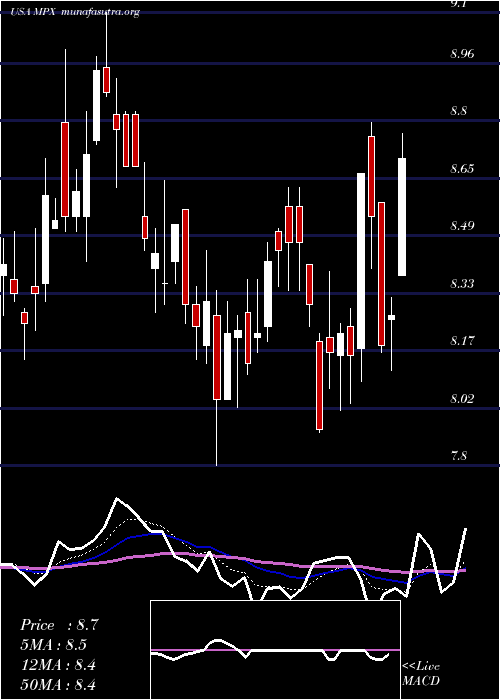This screenshot has width=500, height=700.
Task: Click the 8.65 price axis label
Action: pos(462,169)
